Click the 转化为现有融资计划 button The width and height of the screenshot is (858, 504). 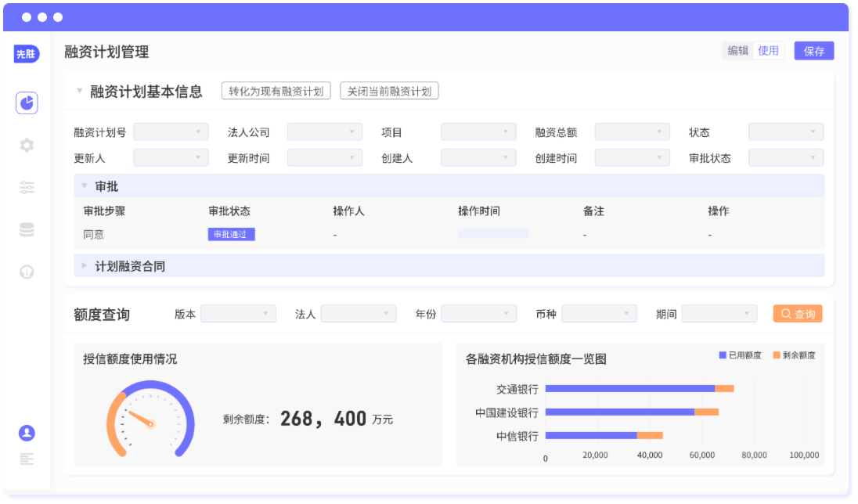pyautogui.click(x=276, y=91)
